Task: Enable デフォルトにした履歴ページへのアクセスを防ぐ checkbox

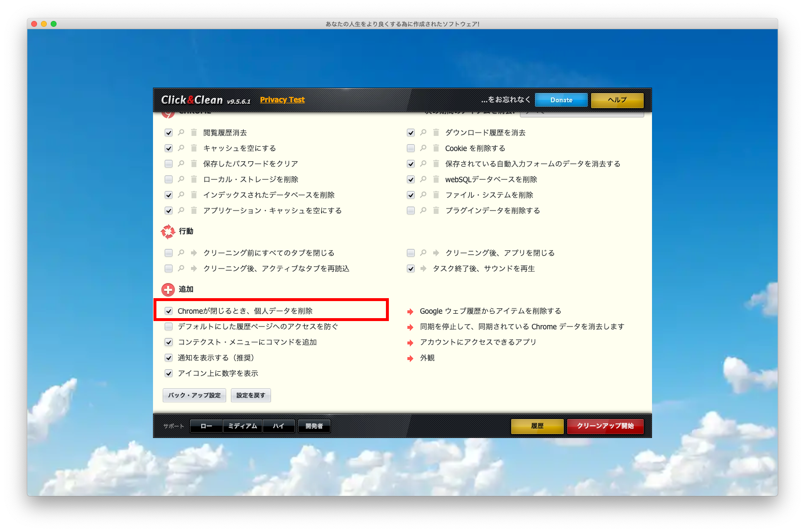Action: pos(169,326)
